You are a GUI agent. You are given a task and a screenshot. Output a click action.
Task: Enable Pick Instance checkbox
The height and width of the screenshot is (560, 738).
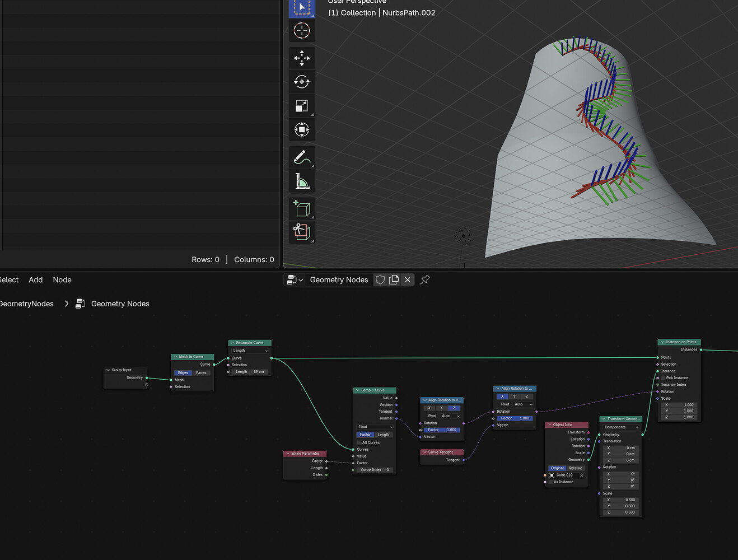[x=664, y=378]
